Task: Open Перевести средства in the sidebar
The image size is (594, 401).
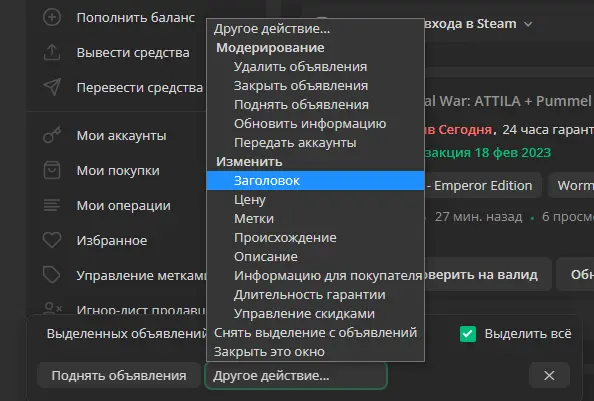Action: [x=140, y=87]
